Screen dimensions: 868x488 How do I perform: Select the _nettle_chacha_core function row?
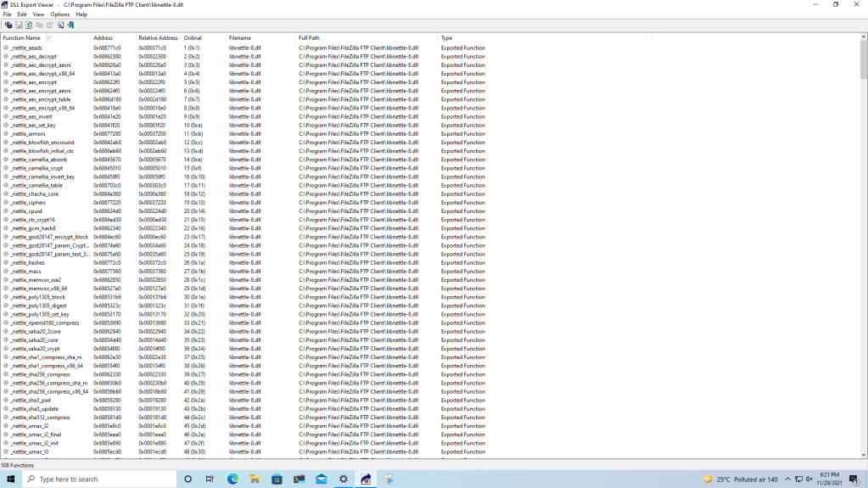[x=35, y=194]
